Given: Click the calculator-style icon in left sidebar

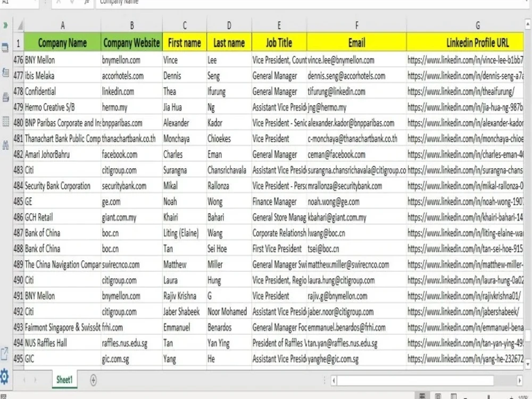Looking at the screenshot, I should (x=5, y=48).
